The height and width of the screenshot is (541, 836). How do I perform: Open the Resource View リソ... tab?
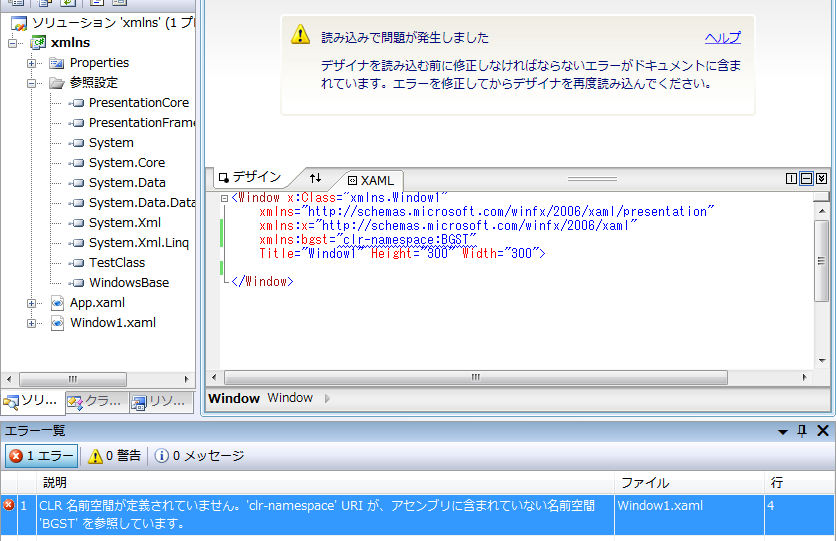coord(161,401)
